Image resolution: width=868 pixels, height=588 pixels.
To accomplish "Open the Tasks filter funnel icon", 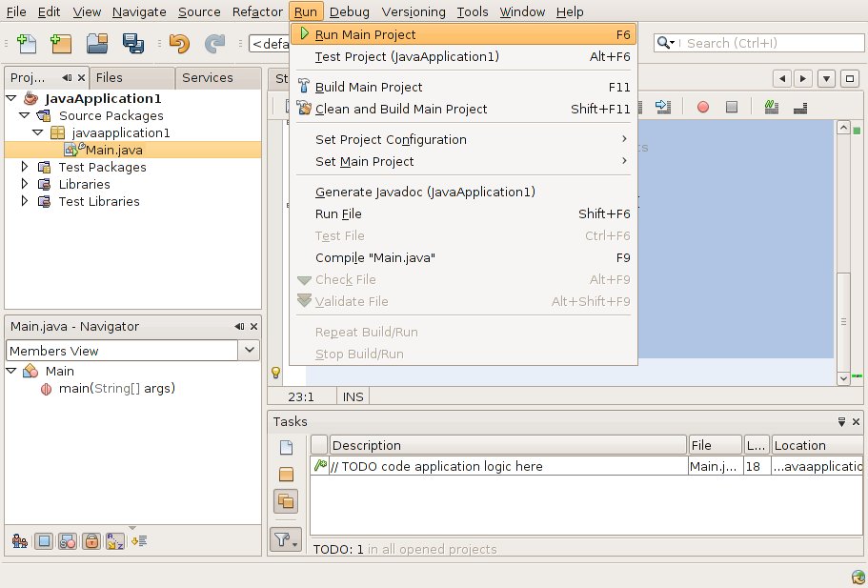I will point(285,540).
